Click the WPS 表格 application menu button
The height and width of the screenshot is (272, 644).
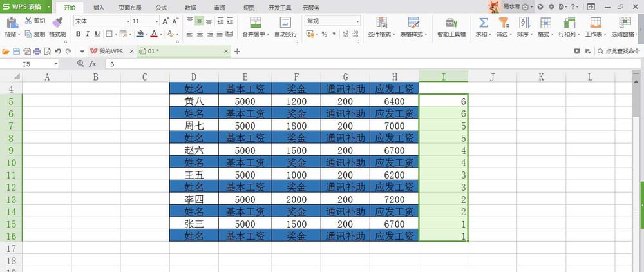(26, 6)
